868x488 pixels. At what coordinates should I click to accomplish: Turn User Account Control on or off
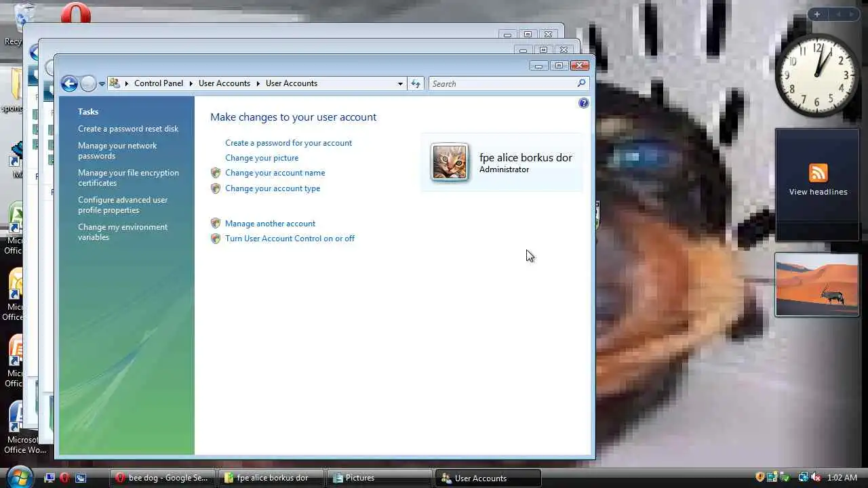click(290, 239)
